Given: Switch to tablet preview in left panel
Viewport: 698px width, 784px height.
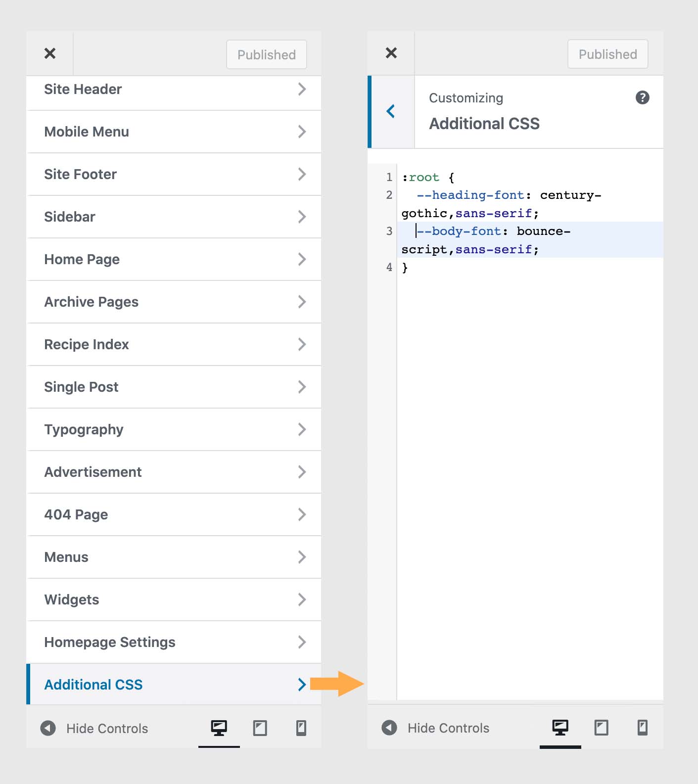Looking at the screenshot, I should point(260,728).
